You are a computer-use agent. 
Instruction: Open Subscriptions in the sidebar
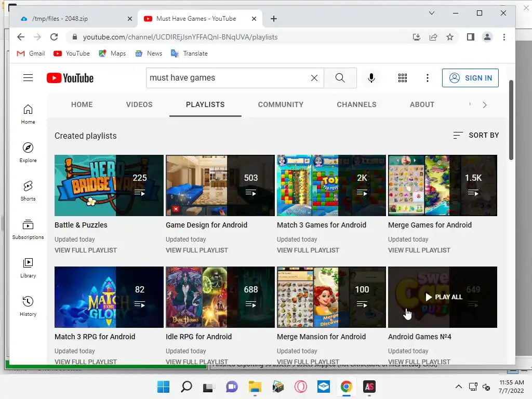(x=28, y=230)
